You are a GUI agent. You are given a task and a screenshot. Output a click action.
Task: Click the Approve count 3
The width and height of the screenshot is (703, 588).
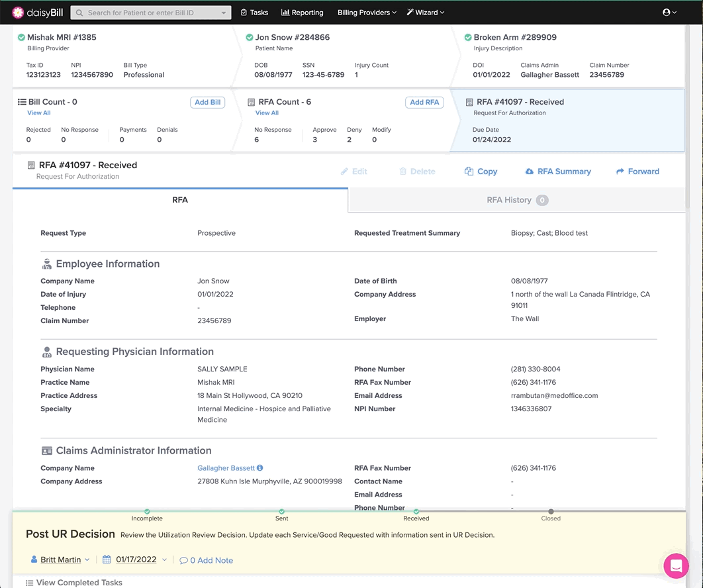pyautogui.click(x=314, y=140)
